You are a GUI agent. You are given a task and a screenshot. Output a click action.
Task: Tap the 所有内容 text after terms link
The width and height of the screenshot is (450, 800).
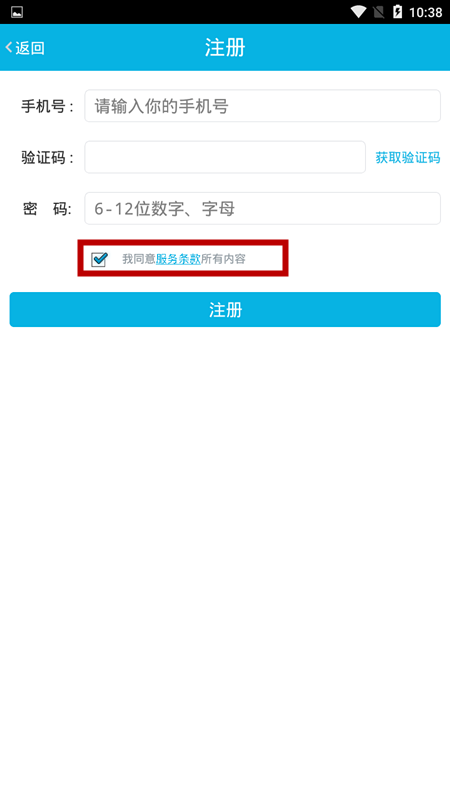[223, 259]
